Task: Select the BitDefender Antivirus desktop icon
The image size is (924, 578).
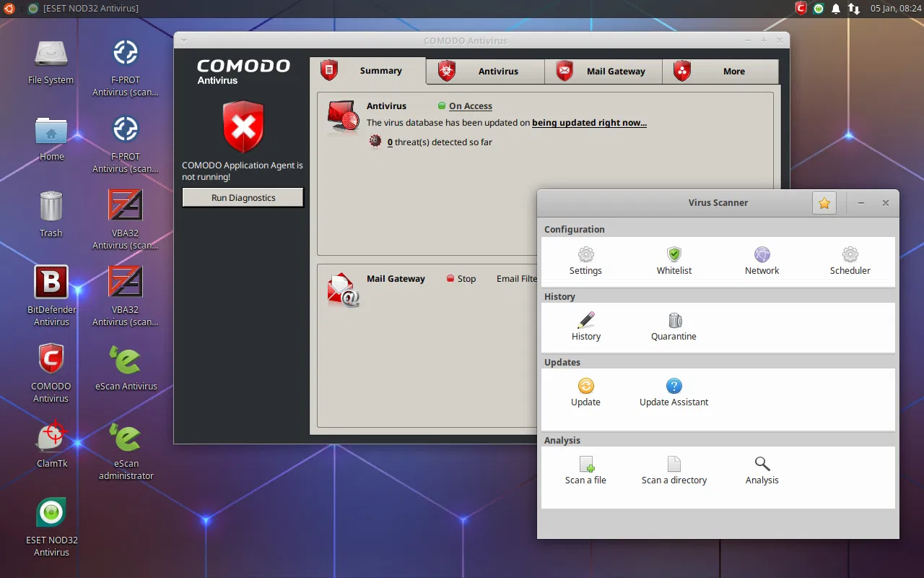Action: click(51, 296)
